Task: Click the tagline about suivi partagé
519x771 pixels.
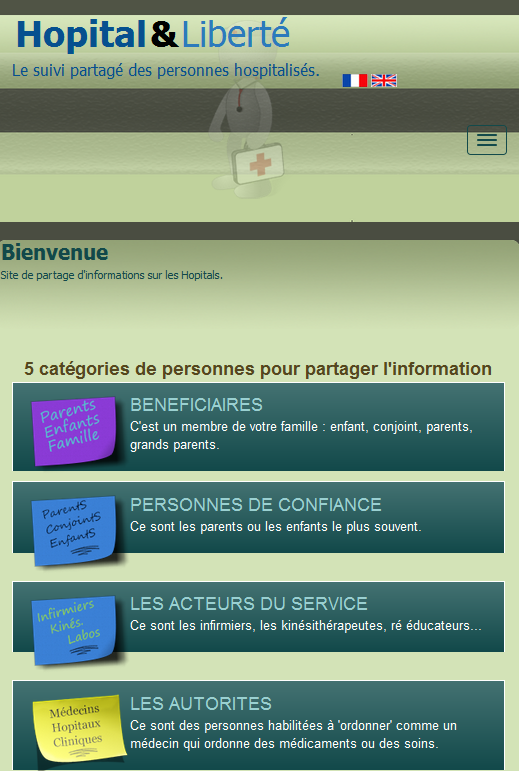Action: 166,70
